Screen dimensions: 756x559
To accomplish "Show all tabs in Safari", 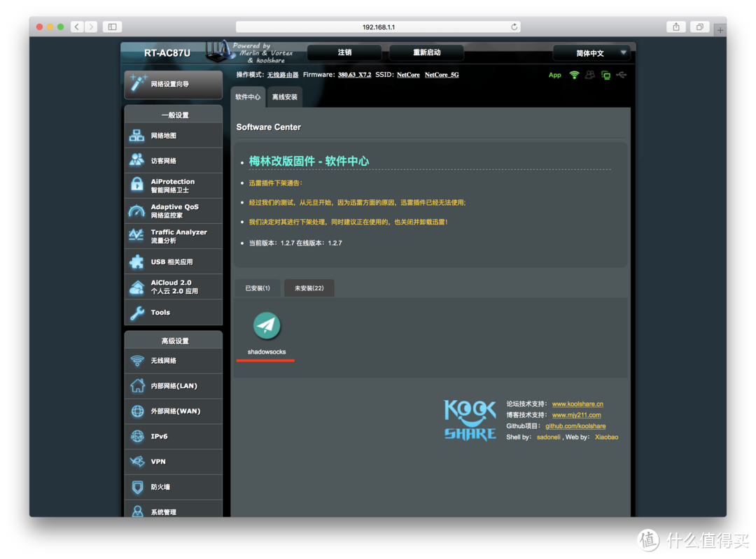I will (x=699, y=27).
